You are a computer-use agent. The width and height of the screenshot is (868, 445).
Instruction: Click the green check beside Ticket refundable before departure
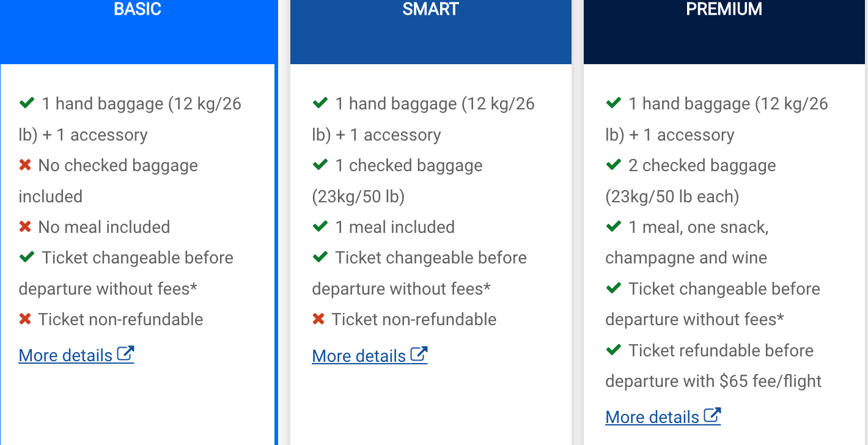click(x=614, y=350)
